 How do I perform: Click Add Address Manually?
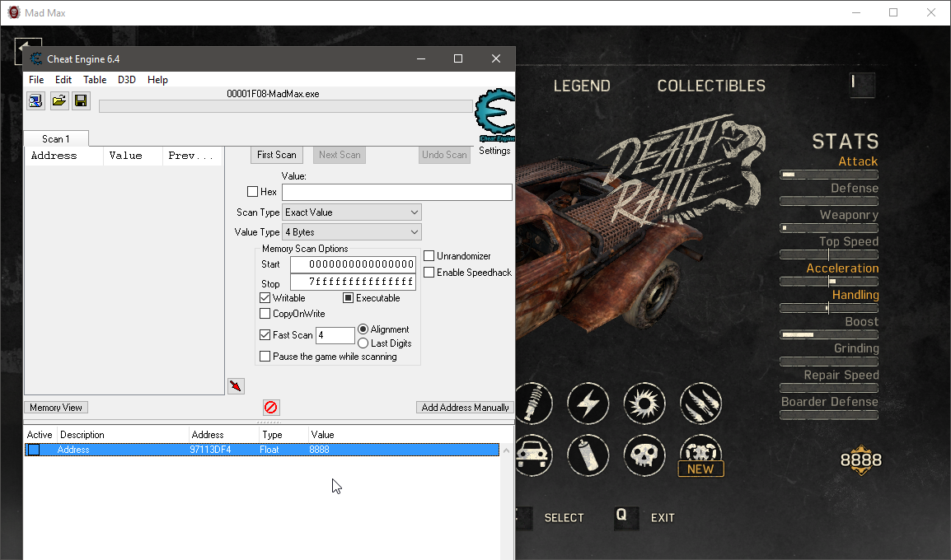[x=465, y=408]
